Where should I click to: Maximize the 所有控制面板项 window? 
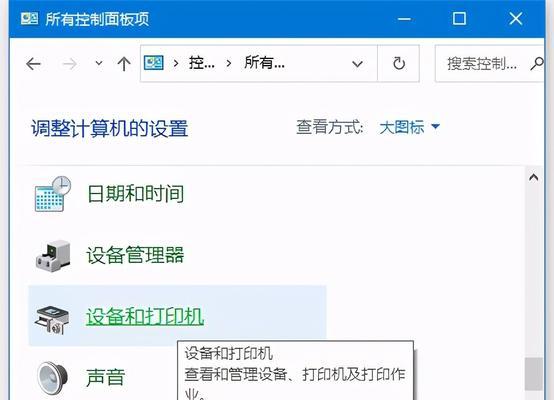[x=459, y=19]
